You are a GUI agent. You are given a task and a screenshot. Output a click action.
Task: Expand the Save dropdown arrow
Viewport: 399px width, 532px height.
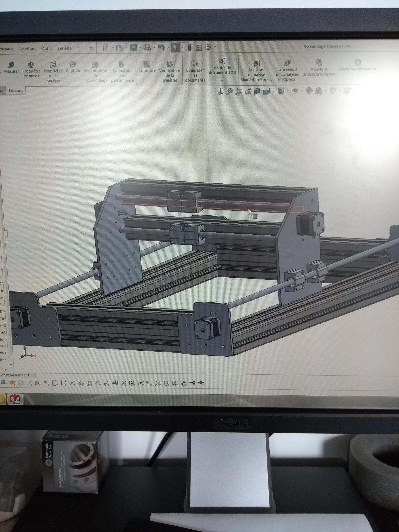(x=140, y=48)
